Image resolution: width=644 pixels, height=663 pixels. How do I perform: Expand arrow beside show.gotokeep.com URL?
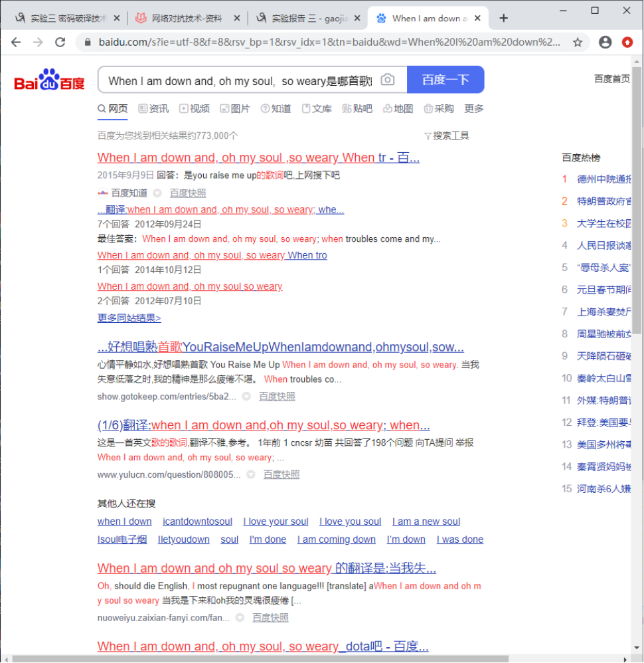click(x=246, y=397)
